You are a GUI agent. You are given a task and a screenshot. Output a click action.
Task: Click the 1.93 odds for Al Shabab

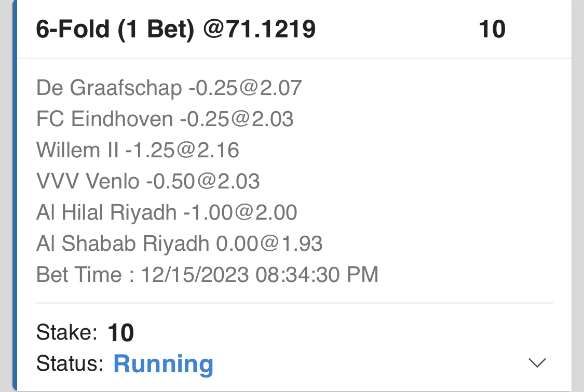coord(303,244)
